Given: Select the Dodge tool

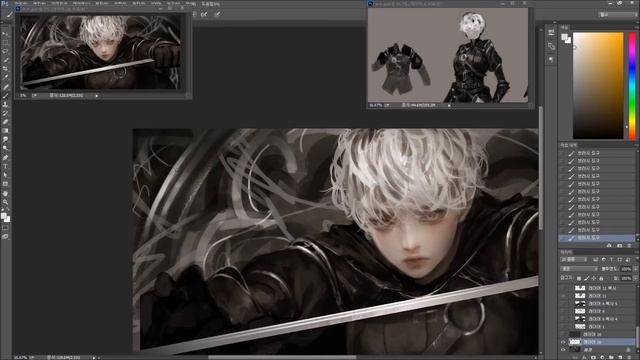Looking at the screenshot, I should (5, 148).
